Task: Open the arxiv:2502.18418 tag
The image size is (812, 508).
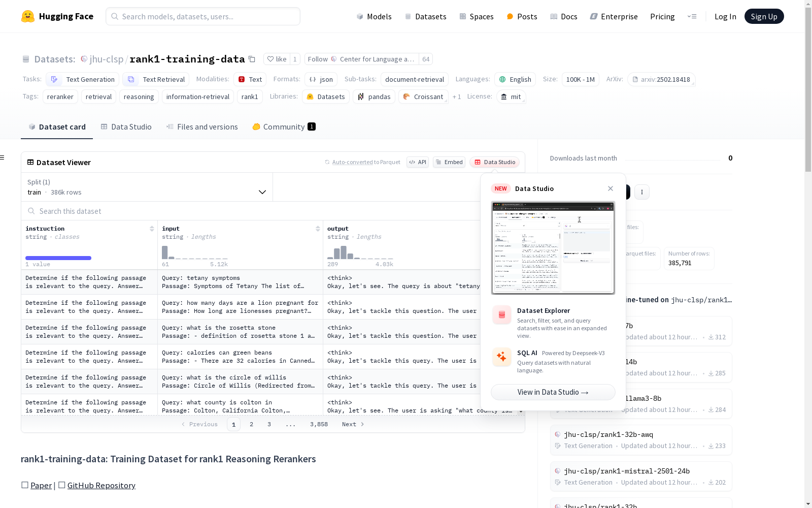Action: [x=661, y=79]
